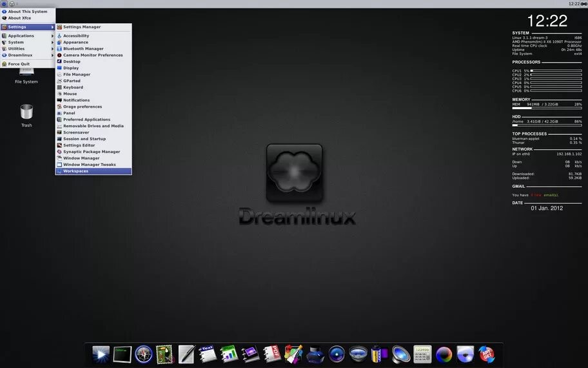The image size is (588, 368).
Task: Open Camera Monitor Preferences
Action: coord(93,55)
